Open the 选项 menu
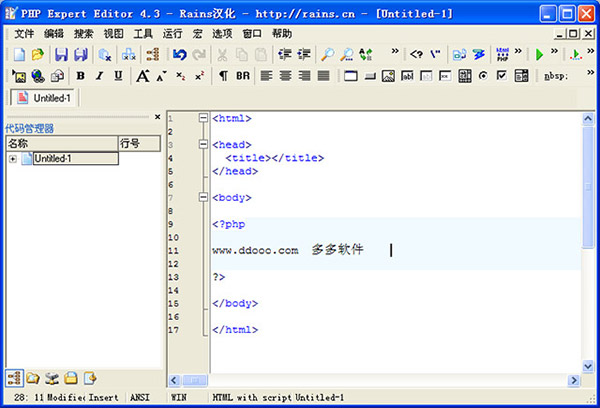 [x=222, y=34]
